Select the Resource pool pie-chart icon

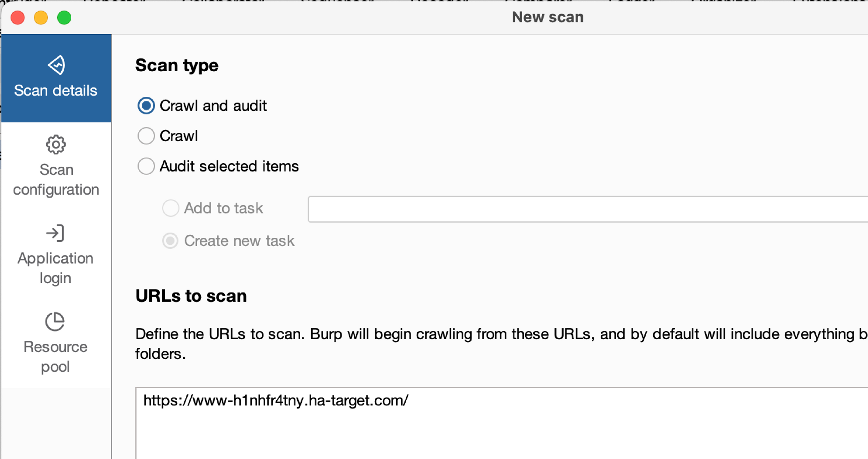[55, 322]
